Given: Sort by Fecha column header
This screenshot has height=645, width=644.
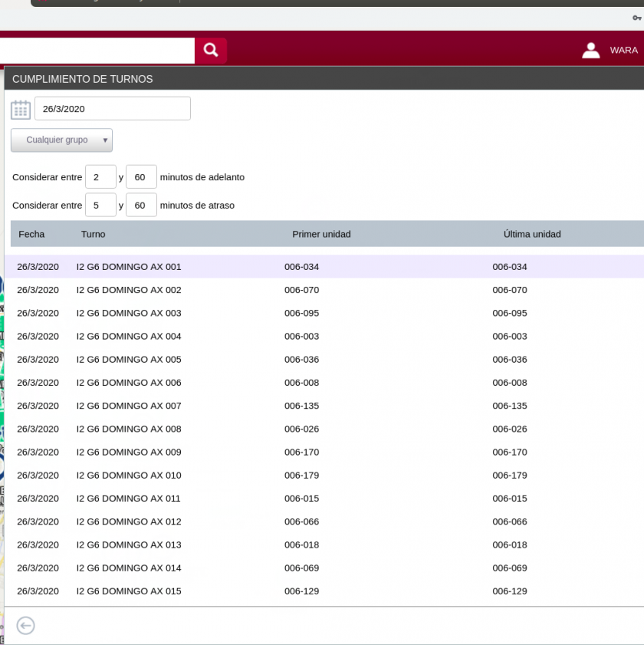Looking at the screenshot, I should tap(31, 234).
